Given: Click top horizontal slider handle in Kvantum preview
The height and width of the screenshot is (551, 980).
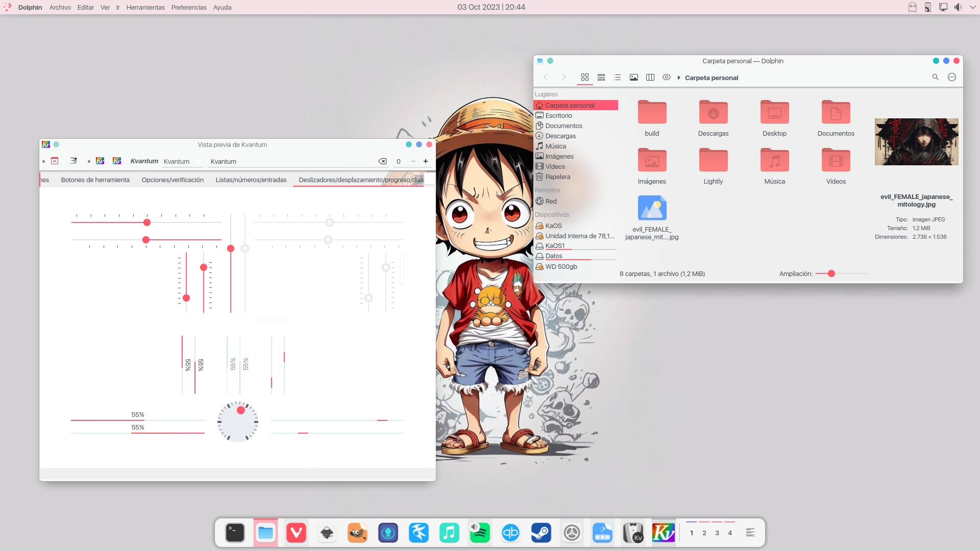Looking at the screenshot, I should click(147, 222).
